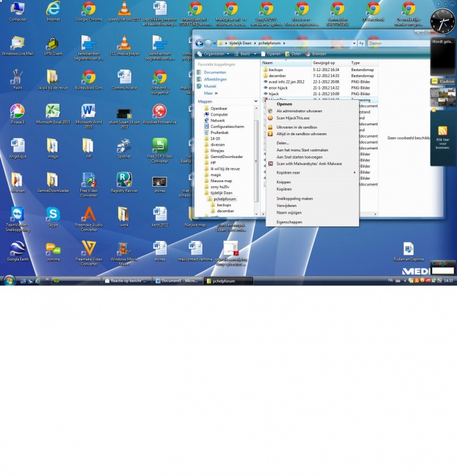Open Ruden en Daphne audio file
This screenshot has height=476, width=457.
point(409,251)
